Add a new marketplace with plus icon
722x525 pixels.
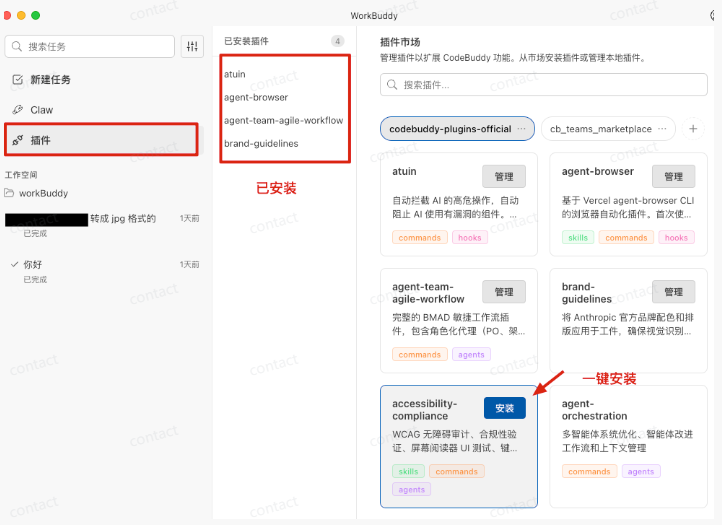coord(693,128)
